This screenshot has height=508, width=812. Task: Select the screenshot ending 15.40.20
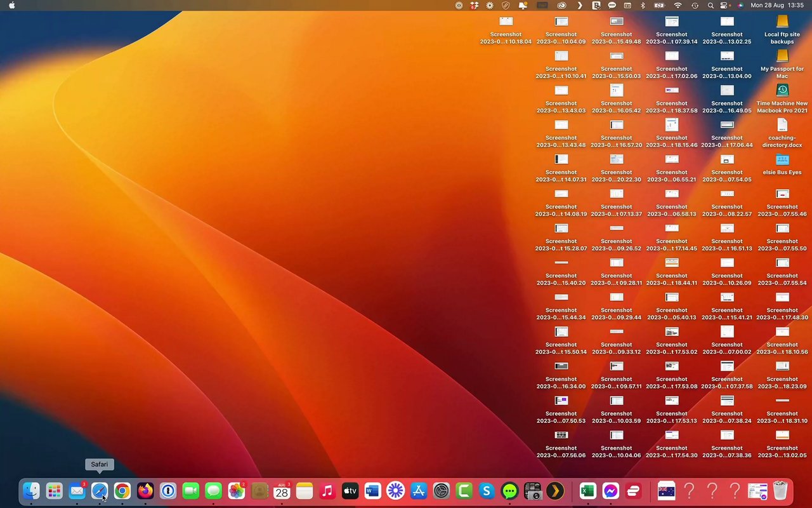coord(561,271)
